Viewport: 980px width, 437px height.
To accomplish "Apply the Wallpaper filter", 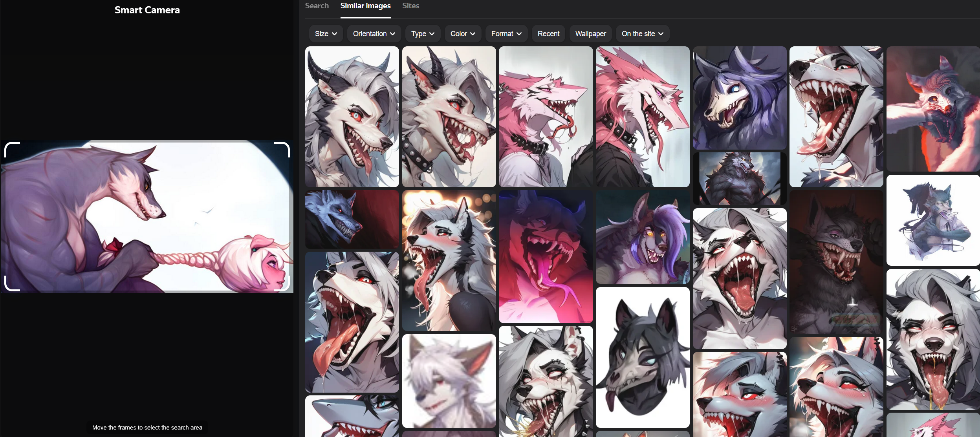I will pyautogui.click(x=590, y=34).
